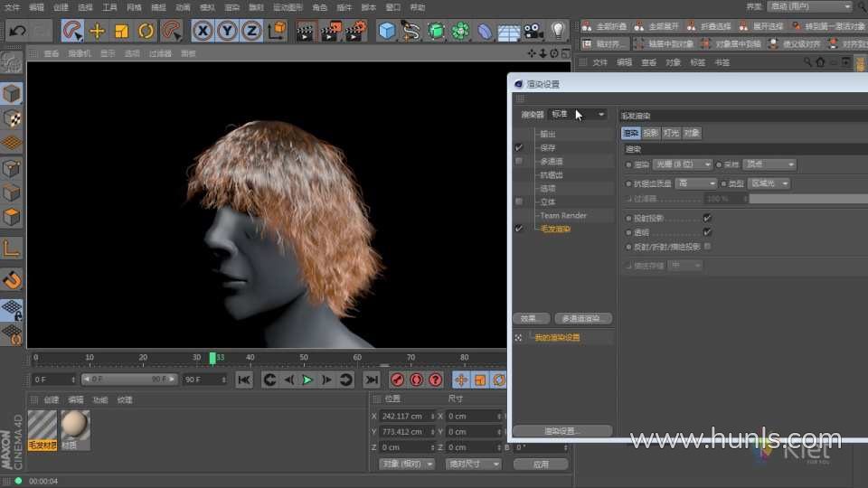Image resolution: width=868 pixels, height=488 pixels.
Task: Click the locked workplane grid icon
Action: pyautogui.click(x=11, y=309)
